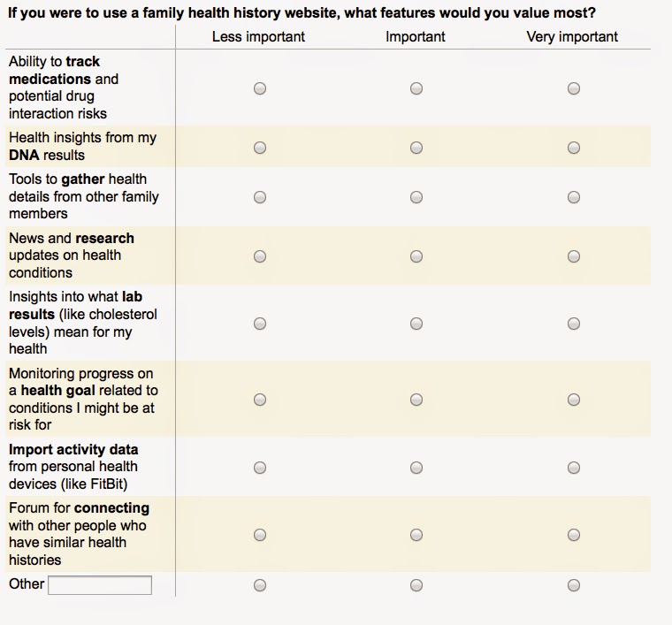Choose Important for DNA health insights
The image size is (672, 625).
(416, 148)
